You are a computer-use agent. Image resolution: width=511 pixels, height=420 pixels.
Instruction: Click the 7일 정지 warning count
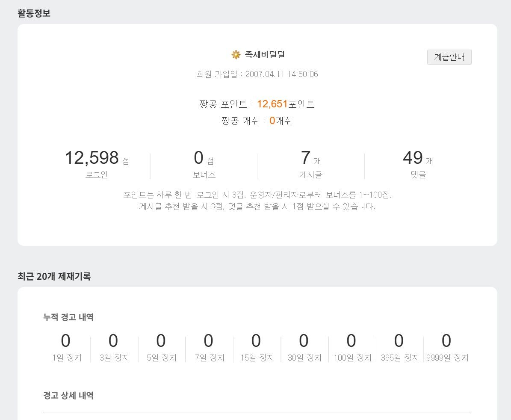(x=209, y=341)
